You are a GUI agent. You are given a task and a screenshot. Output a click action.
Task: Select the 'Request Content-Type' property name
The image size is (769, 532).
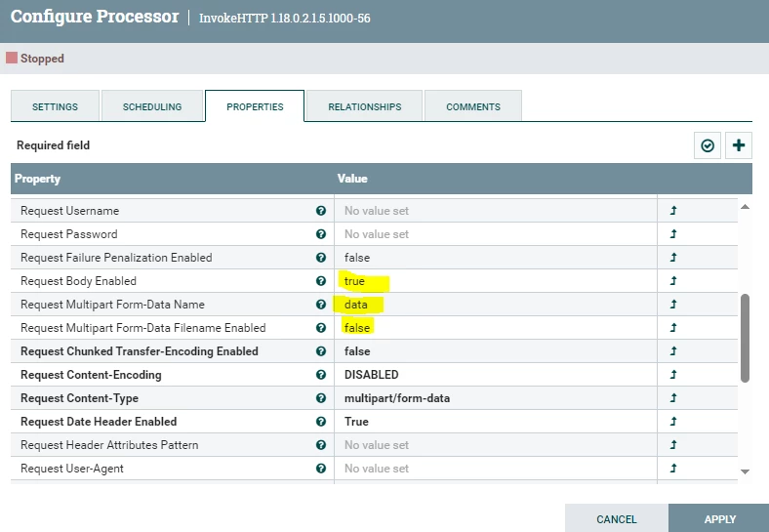coord(79,398)
